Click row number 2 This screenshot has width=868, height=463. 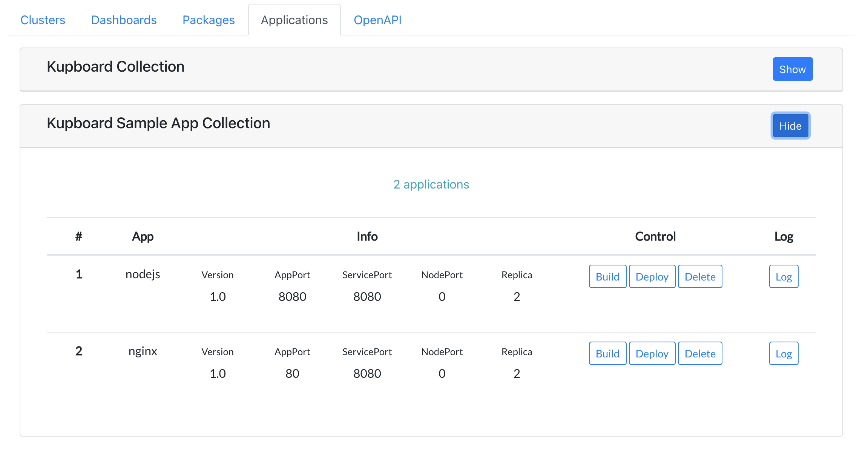coord(78,351)
